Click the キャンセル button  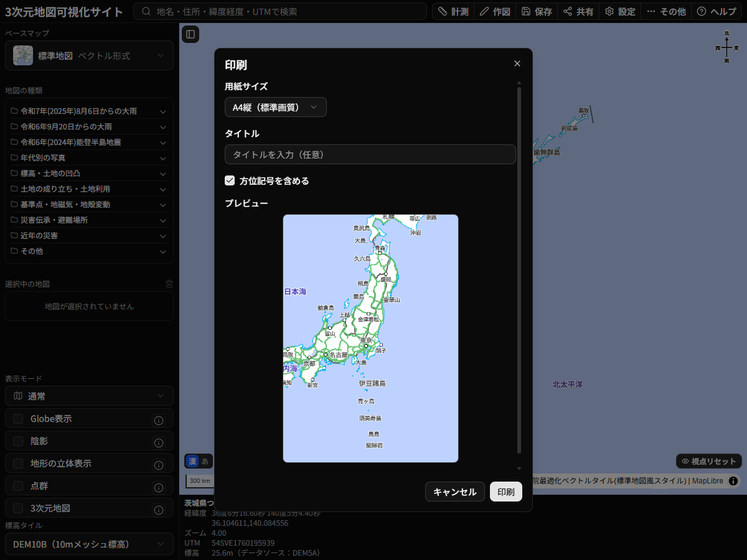(454, 492)
